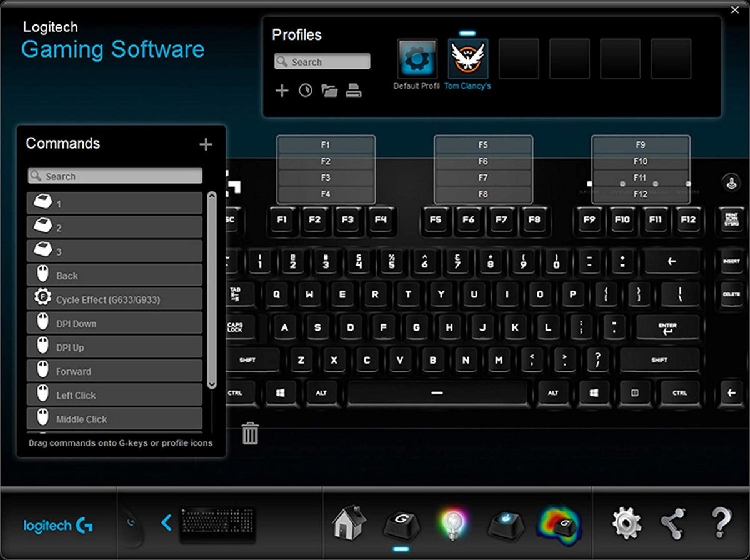Viewport: 750px width, 560px height.
Task: Click the trash can delete icon
Action: coord(250,433)
